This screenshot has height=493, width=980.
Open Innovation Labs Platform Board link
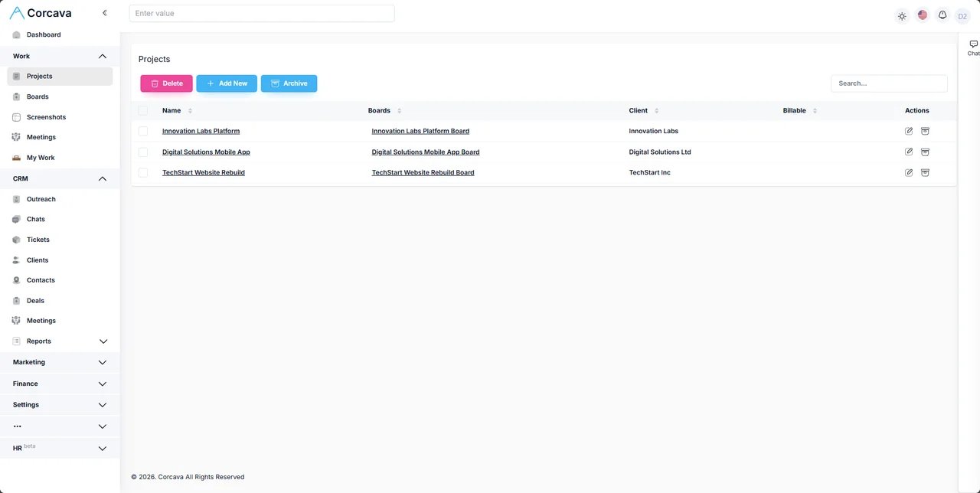tap(420, 131)
